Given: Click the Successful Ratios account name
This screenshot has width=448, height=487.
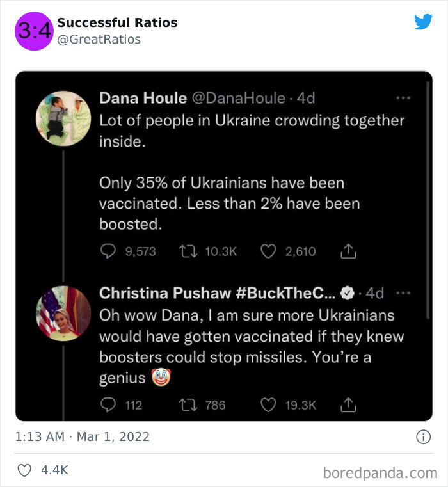Looking at the screenshot, I should 117,23.
